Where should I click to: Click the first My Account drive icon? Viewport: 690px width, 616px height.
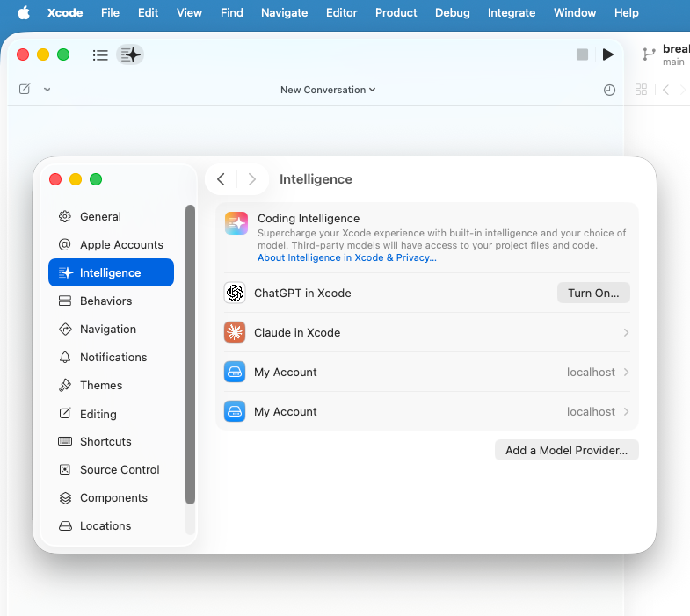coord(235,373)
